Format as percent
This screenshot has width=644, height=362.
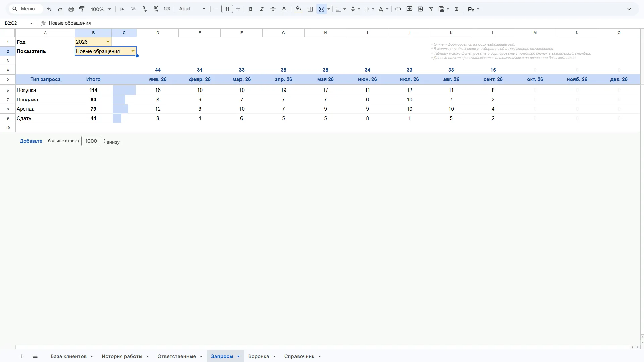point(133,9)
